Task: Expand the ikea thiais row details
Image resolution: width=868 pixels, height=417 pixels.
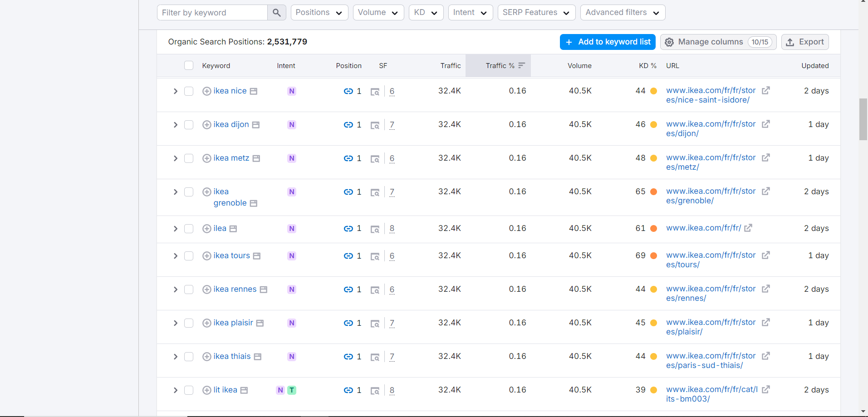Action: coord(175,357)
